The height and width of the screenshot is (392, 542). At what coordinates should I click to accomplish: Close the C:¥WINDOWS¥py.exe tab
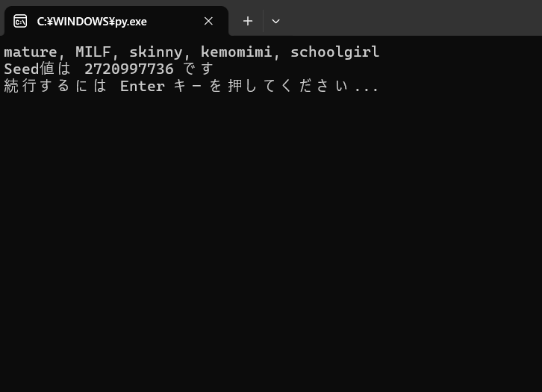click(208, 21)
